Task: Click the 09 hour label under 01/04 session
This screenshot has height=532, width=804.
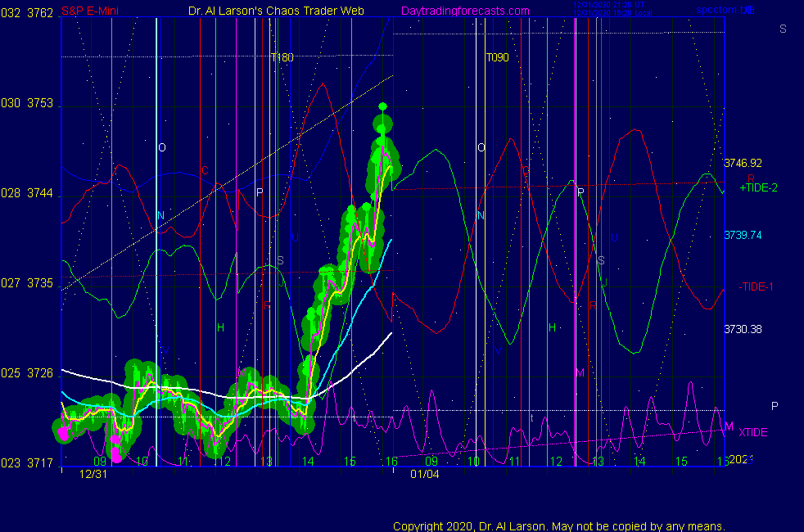Action: pyautogui.click(x=431, y=462)
